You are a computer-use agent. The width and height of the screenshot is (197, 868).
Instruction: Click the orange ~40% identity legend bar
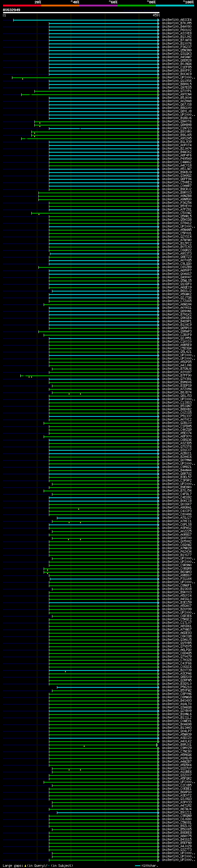click(60, 6)
